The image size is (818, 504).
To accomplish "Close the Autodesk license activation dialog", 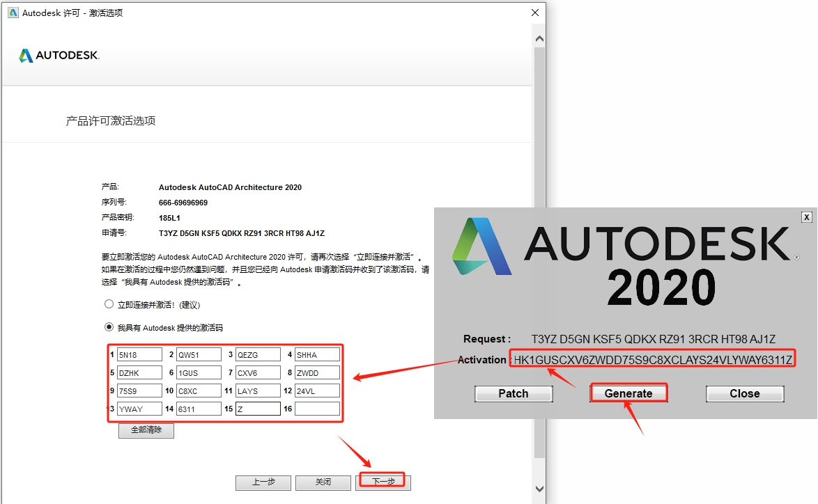I will coord(534,13).
